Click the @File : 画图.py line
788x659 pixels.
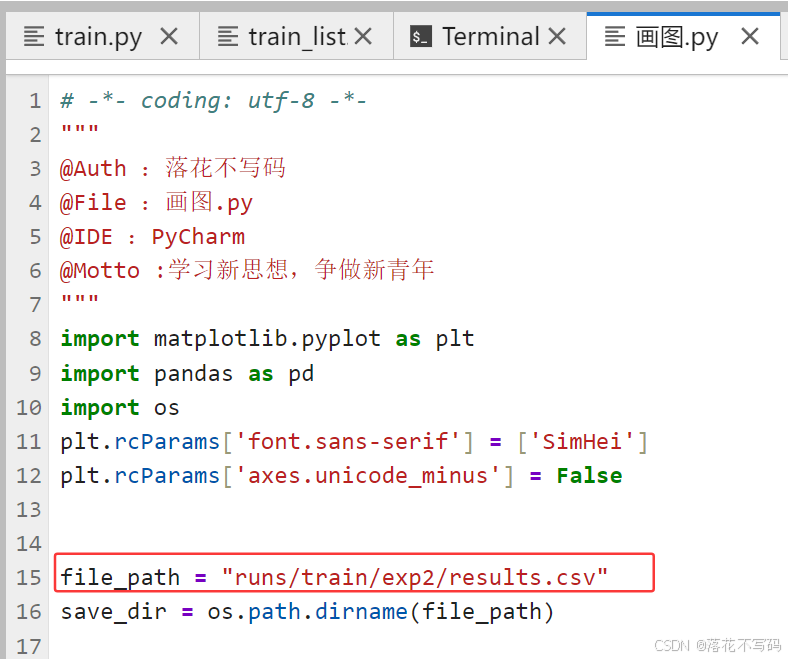click(156, 203)
